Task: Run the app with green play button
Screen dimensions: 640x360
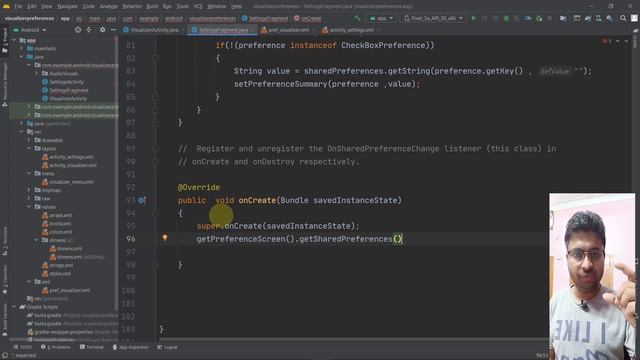Action: click(x=473, y=18)
